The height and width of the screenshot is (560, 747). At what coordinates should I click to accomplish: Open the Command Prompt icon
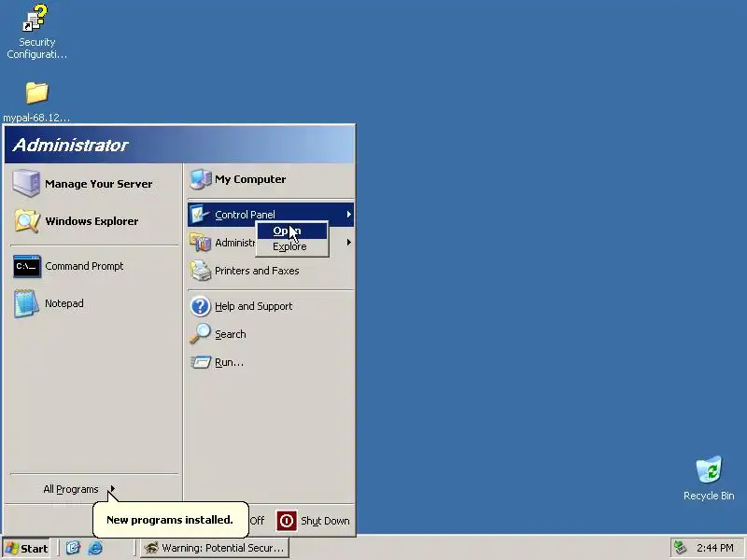(27, 266)
